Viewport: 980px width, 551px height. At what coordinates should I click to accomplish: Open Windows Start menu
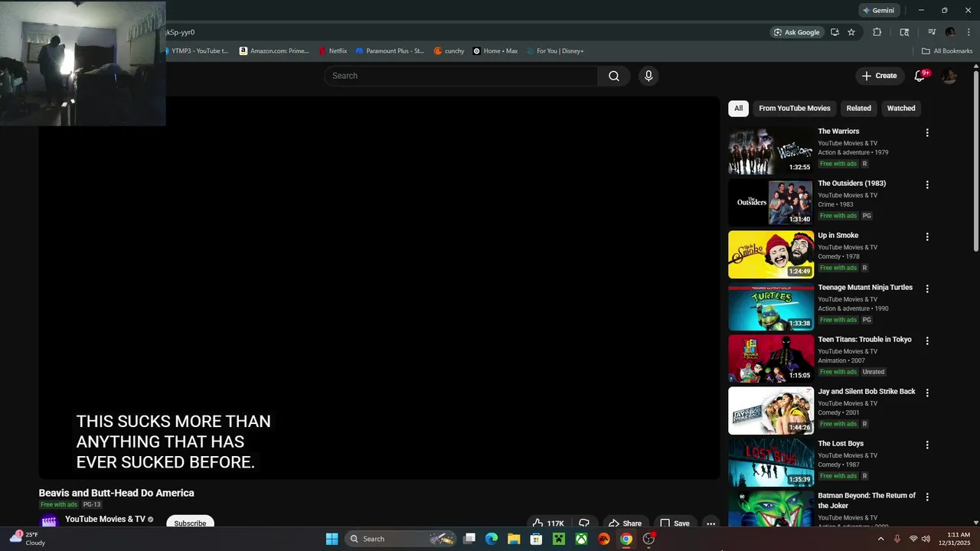click(x=332, y=539)
